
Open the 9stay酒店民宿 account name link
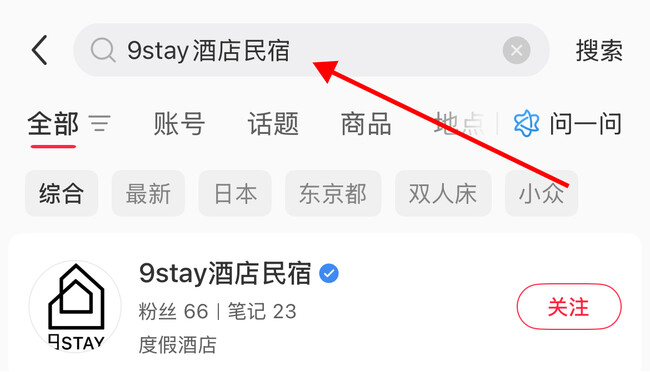[x=225, y=274]
